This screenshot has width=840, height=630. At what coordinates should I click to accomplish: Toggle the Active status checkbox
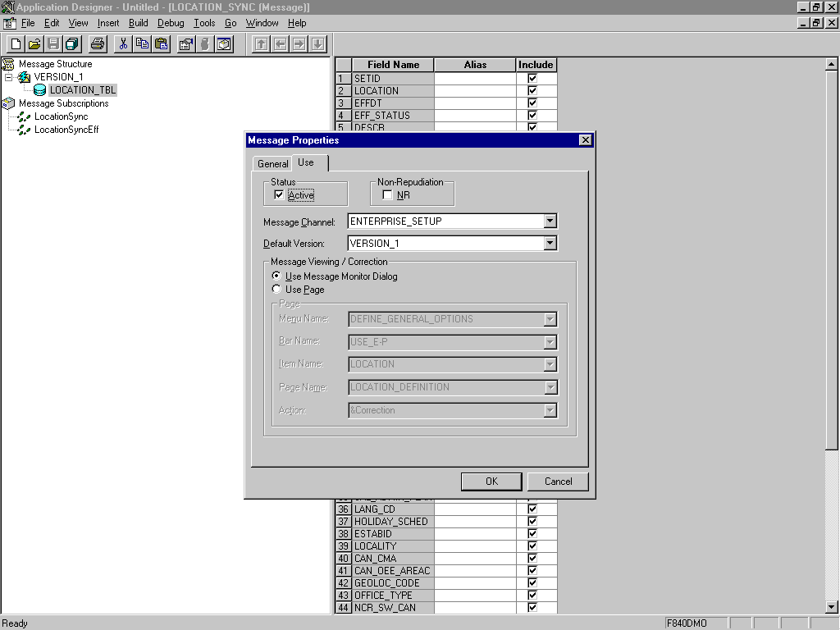(278, 194)
